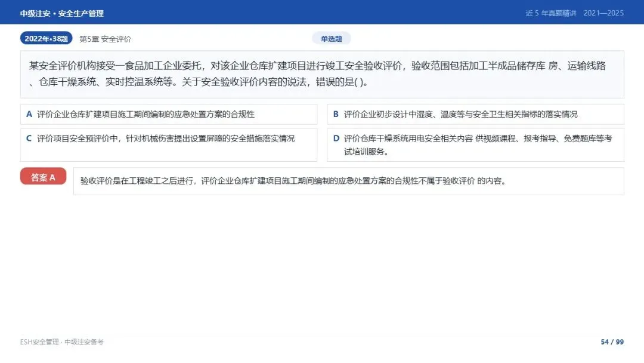Select answer option C about 机械伤害屏障措施
644x363 pixels.
[x=169, y=144]
